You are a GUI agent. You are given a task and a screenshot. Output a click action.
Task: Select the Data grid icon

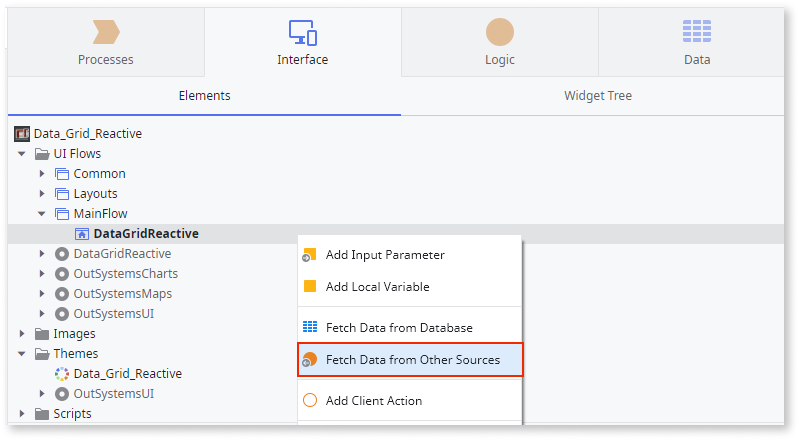coord(697,32)
